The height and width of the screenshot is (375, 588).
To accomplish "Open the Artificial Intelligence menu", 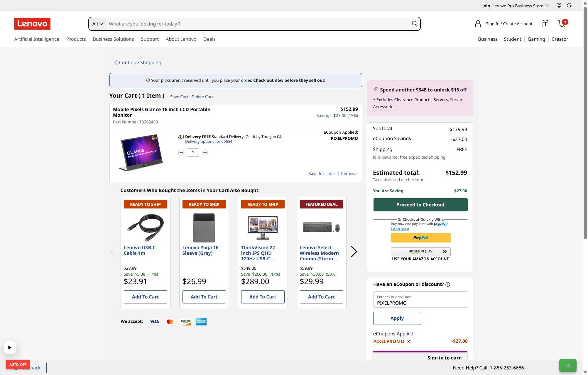I will (x=37, y=39).
